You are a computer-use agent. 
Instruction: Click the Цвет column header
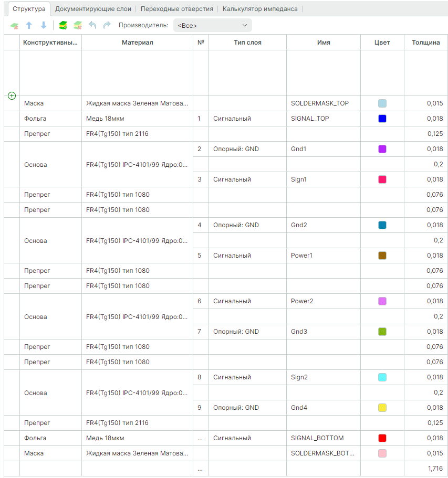pyautogui.click(x=382, y=43)
